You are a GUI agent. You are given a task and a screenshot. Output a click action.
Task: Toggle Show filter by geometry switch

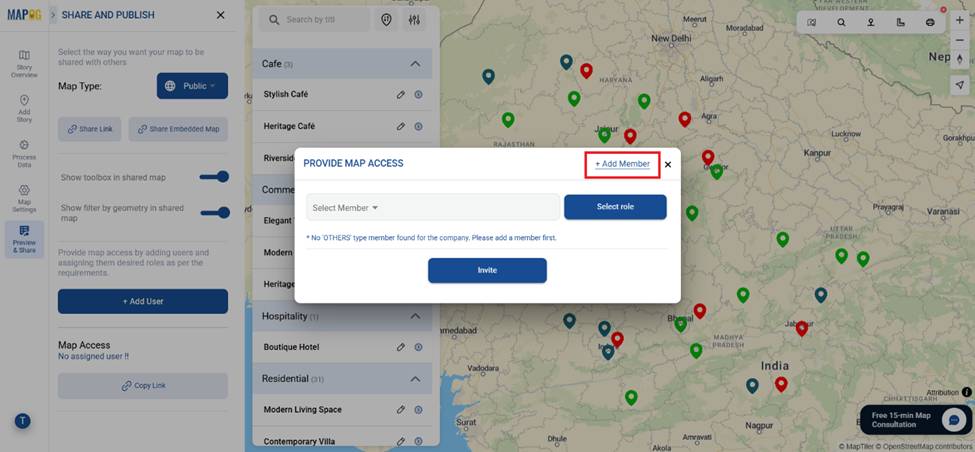coord(215,212)
